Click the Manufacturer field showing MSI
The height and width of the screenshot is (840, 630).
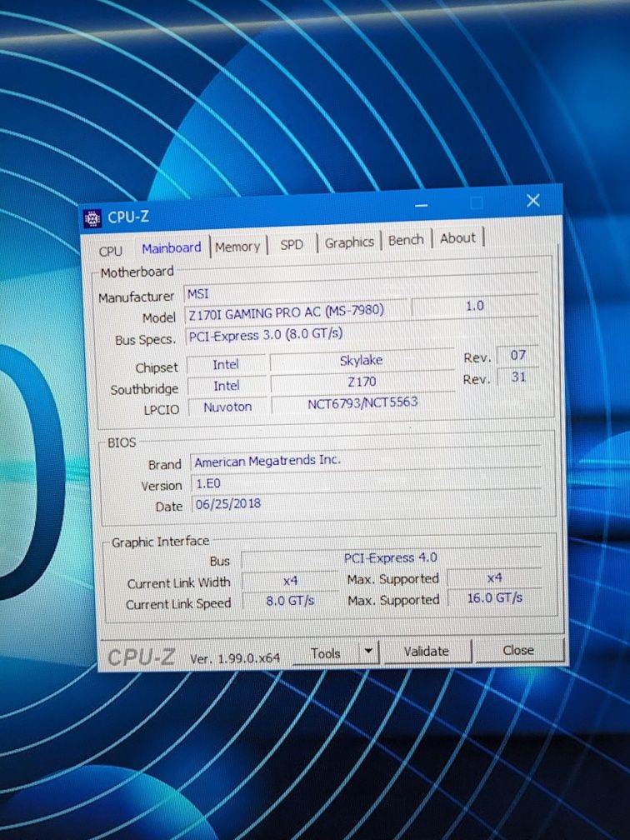click(x=361, y=290)
